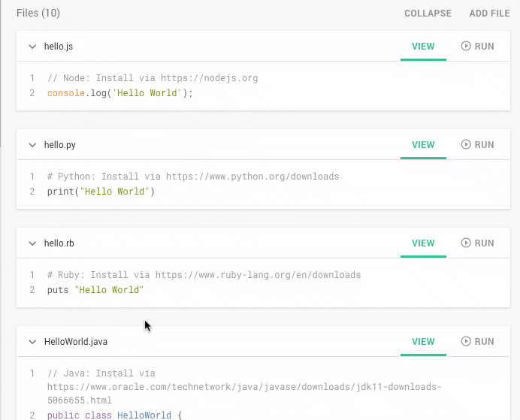
Task: Click the '# Python: Install via' comment line
Action: pos(193,177)
